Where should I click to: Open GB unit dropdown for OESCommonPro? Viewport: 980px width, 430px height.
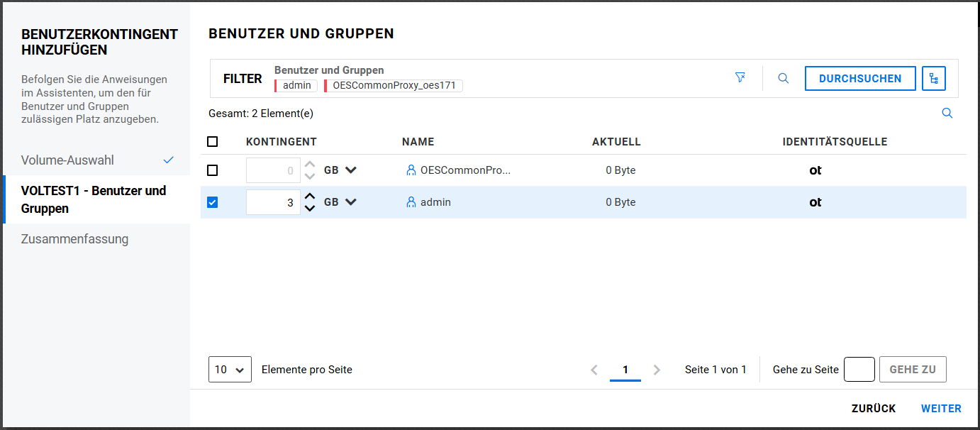click(x=350, y=170)
